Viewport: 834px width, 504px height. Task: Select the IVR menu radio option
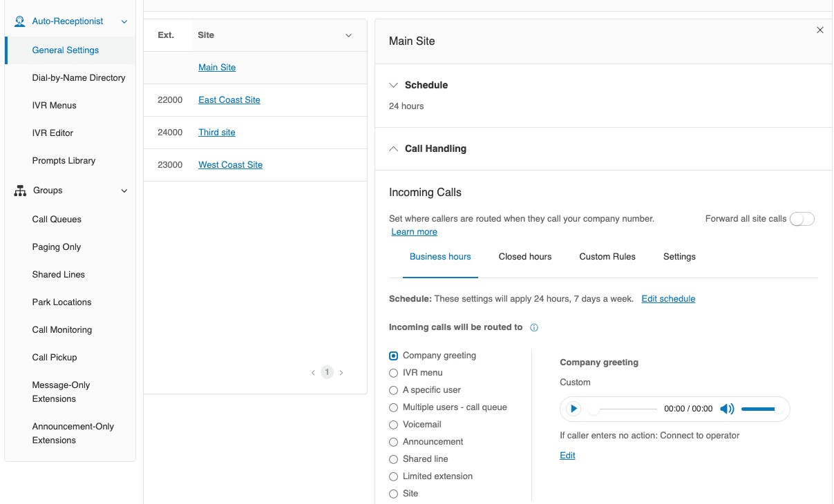tap(394, 373)
